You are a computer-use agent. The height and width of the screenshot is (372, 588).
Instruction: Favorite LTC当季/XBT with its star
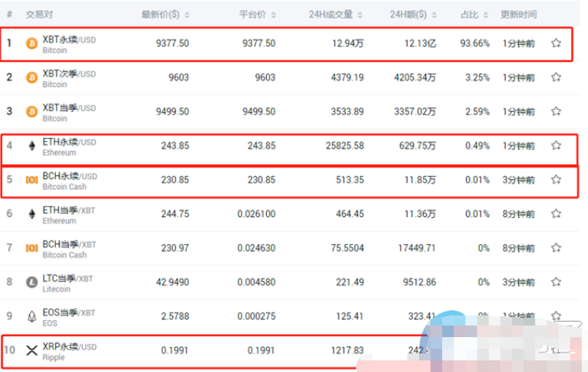[x=556, y=282]
